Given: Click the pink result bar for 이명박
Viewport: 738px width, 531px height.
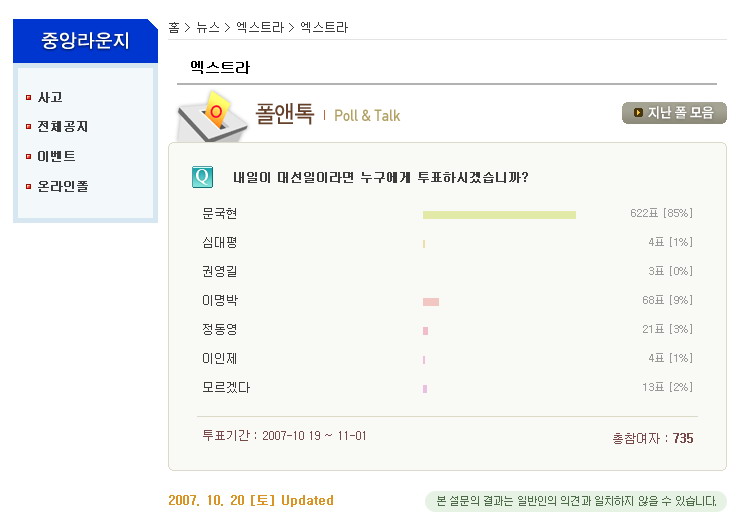Looking at the screenshot, I should [431, 301].
